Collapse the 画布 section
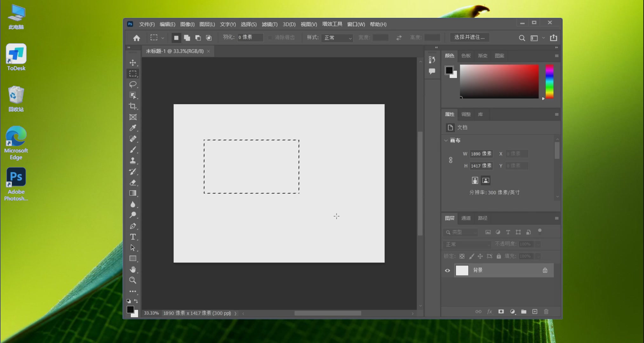The width and height of the screenshot is (644, 343). (x=446, y=140)
